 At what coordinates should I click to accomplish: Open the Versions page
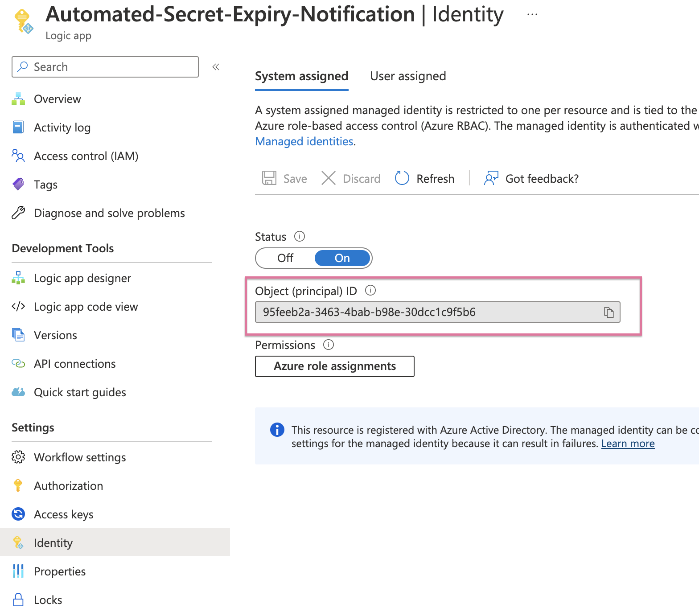[56, 335]
